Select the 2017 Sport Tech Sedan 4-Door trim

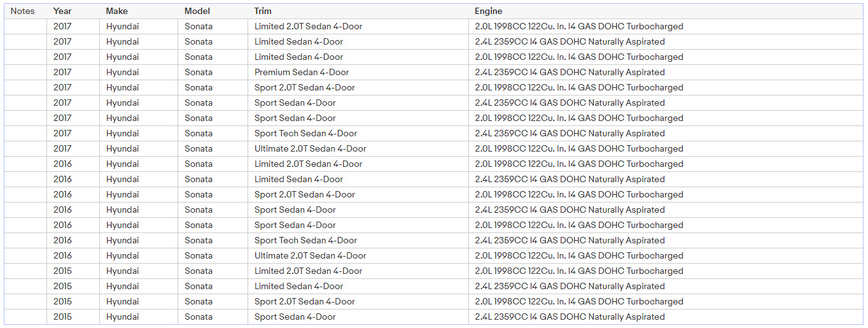point(306,133)
